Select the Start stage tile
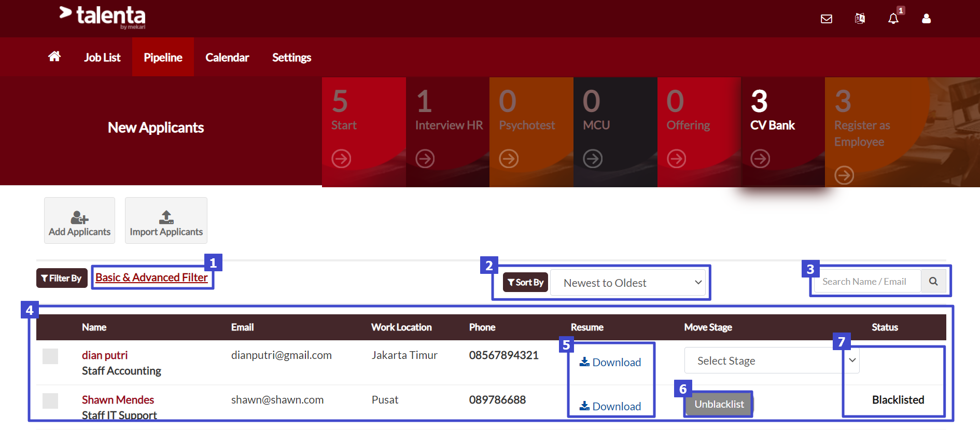The height and width of the screenshot is (430, 980). pos(363,132)
